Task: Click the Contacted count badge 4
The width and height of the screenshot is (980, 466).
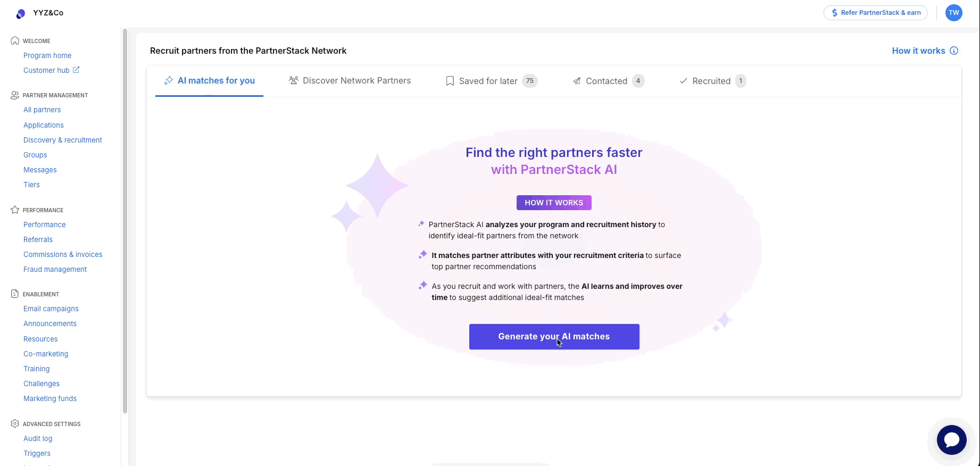Action: [638, 81]
